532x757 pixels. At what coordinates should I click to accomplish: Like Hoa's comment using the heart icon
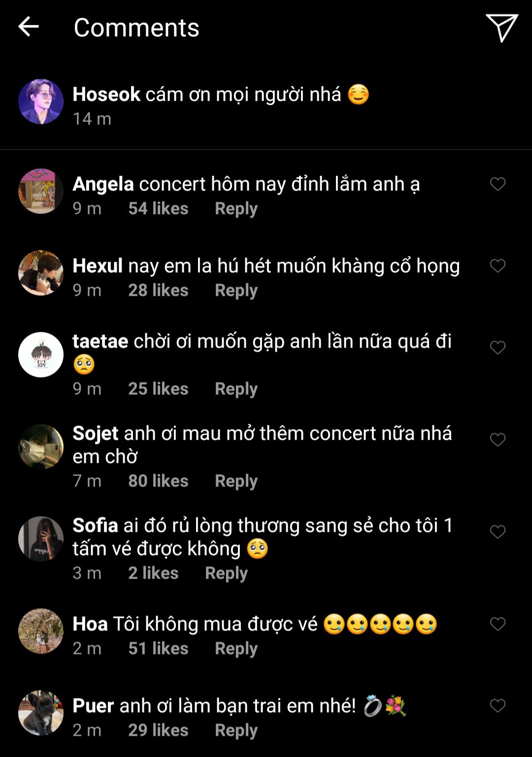tap(498, 624)
